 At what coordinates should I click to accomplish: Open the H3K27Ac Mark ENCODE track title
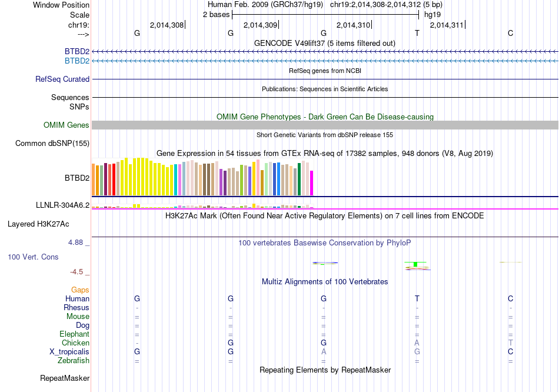pyautogui.click(x=325, y=216)
